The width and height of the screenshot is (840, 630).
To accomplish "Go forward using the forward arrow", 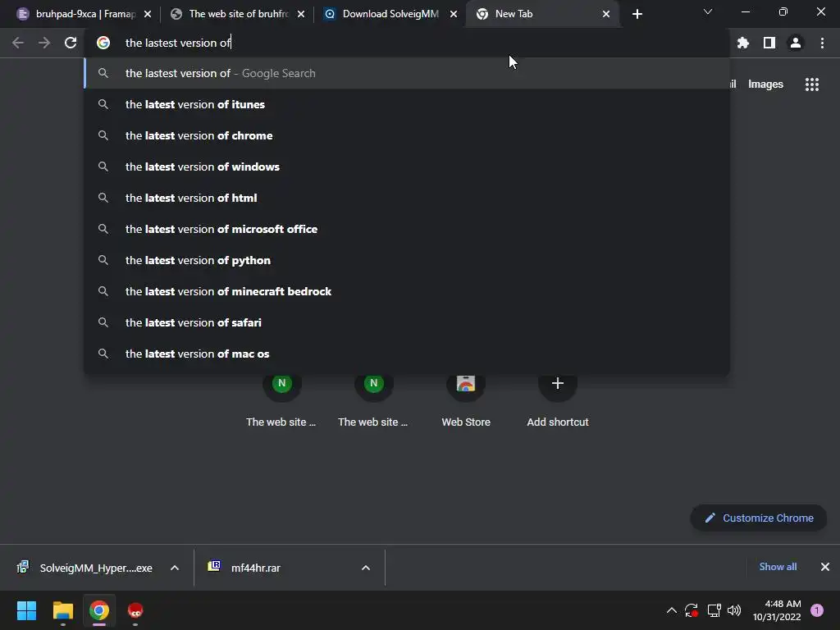I will pyautogui.click(x=44, y=43).
